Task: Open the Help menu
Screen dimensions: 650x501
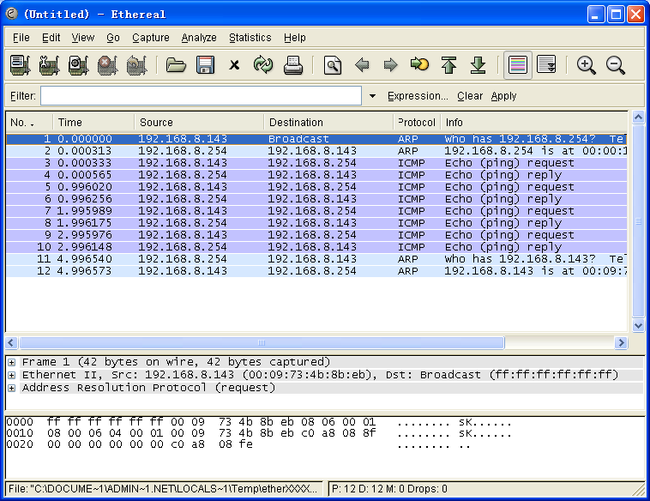Action: click(x=295, y=38)
